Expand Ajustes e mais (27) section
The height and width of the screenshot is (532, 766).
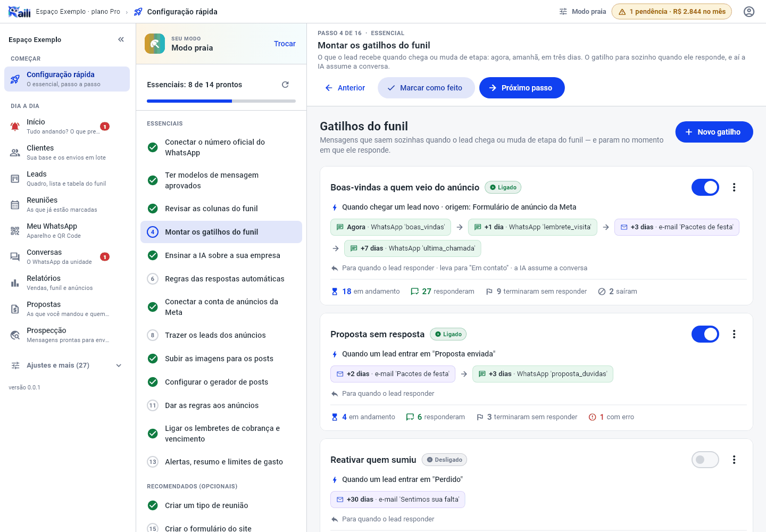pyautogui.click(x=67, y=365)
